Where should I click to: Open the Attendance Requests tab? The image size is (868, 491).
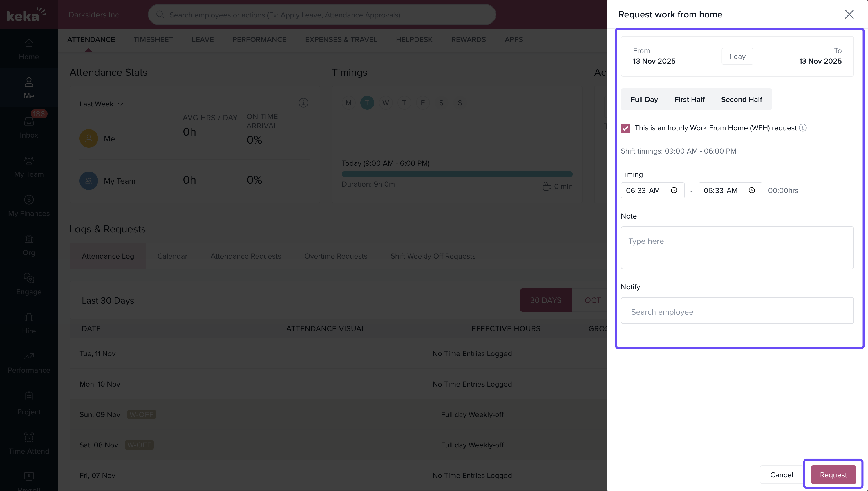pyautogui.click(x=245, y=256)
